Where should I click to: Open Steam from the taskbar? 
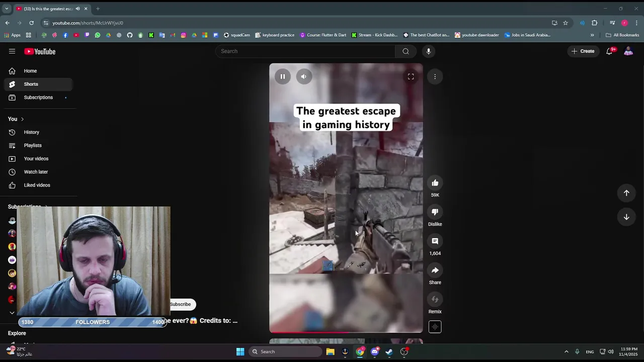[x=389, y=351]
